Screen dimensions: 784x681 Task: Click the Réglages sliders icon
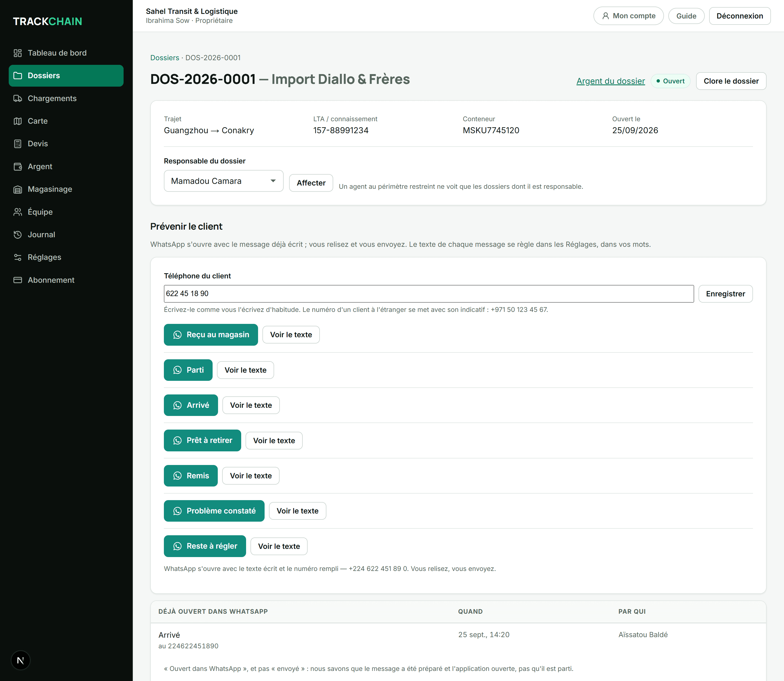[17, 257]
